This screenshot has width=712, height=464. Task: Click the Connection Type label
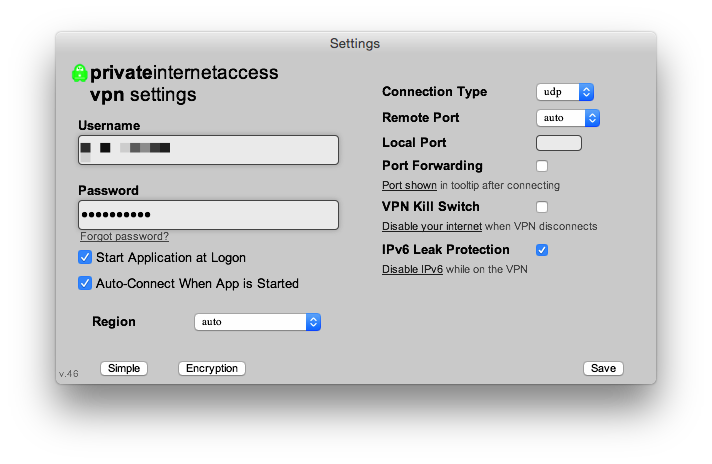coord(435,92)
